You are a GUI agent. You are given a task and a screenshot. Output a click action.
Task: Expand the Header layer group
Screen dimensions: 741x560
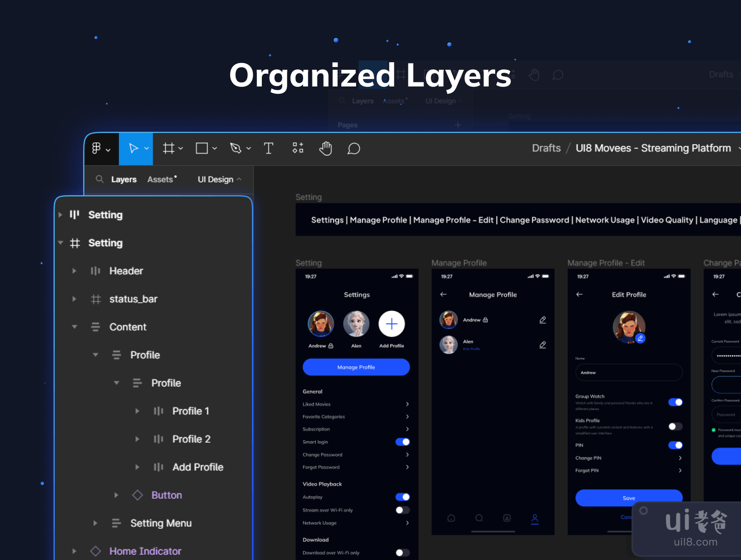point(74,271)
